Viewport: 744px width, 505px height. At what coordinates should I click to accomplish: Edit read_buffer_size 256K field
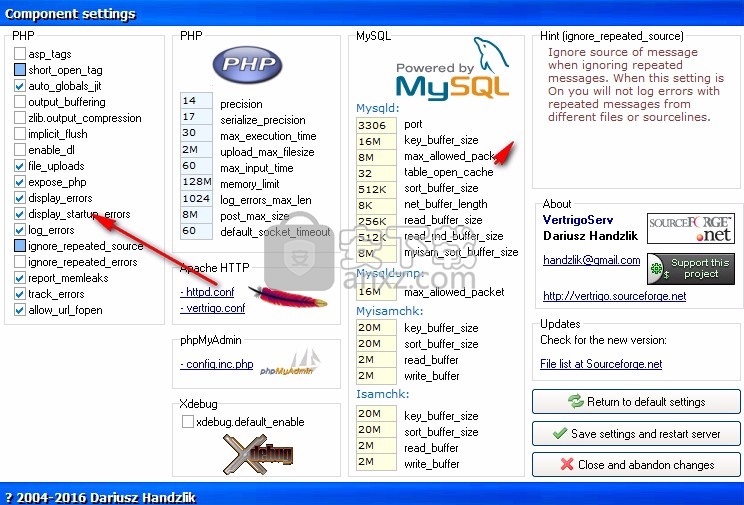click(376, 222)
